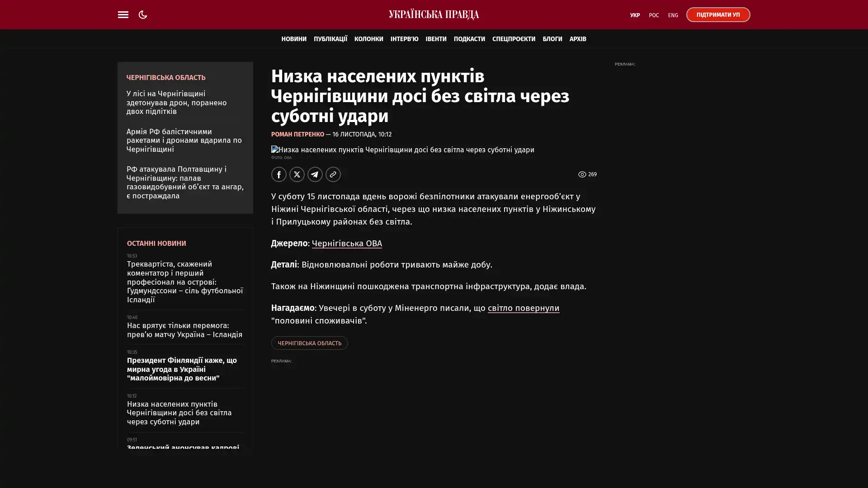Select the УКР language option
This screenshot has height=488, width=868.
pyautogui.click(x=635, y=15)
